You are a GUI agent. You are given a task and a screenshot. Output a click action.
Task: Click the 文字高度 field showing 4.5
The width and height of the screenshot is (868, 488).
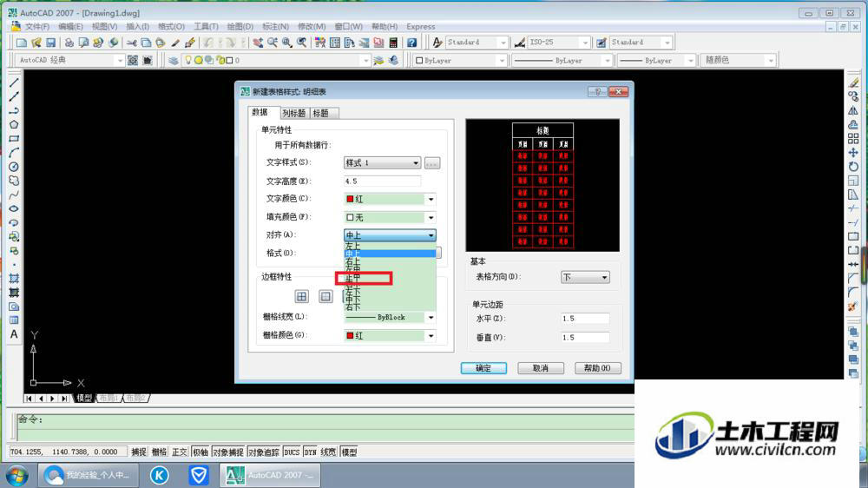pos(382,181)
